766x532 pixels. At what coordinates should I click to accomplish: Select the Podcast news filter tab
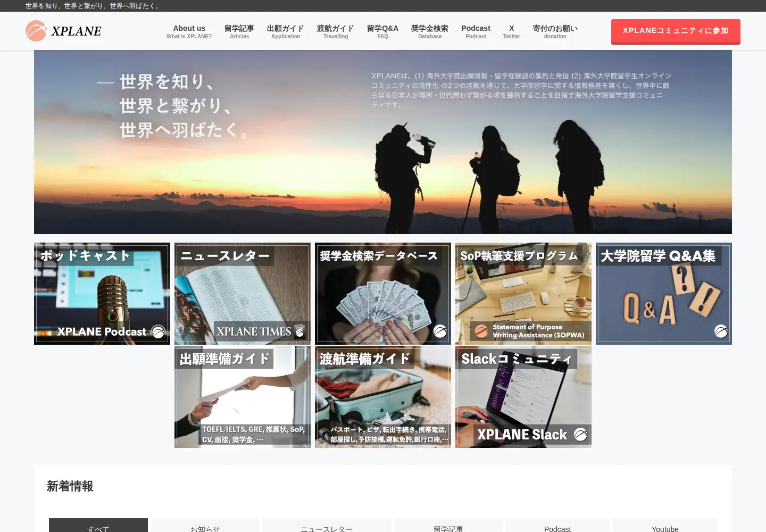(557, 526)
